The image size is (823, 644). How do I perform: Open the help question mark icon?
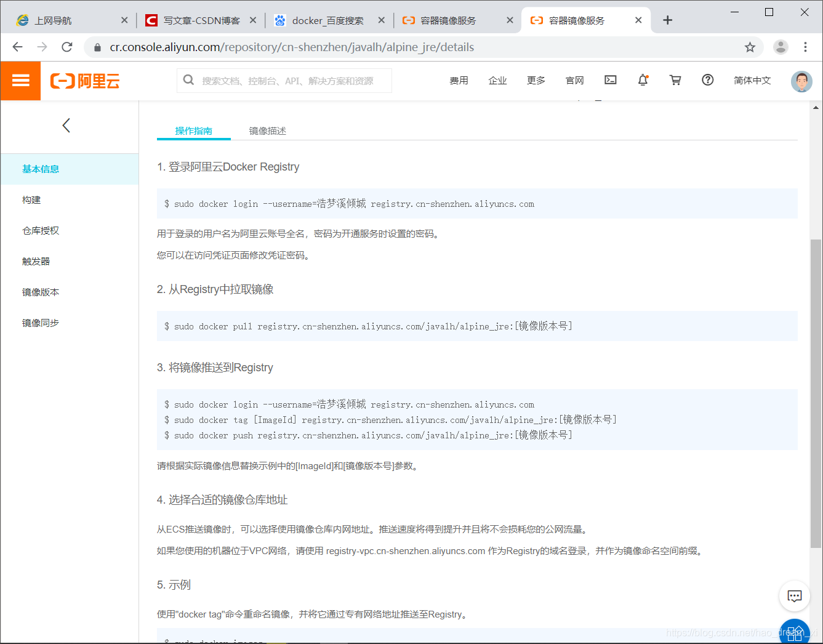coord(708,80)
